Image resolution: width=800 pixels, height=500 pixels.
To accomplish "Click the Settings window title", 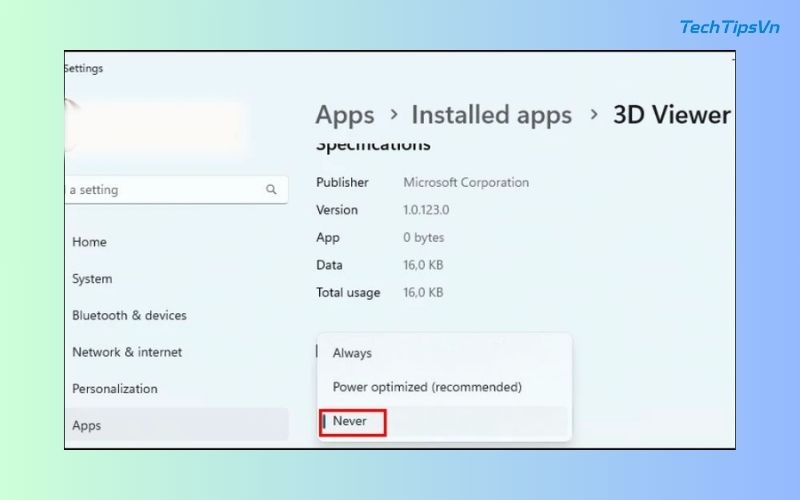I will point(84,68).
